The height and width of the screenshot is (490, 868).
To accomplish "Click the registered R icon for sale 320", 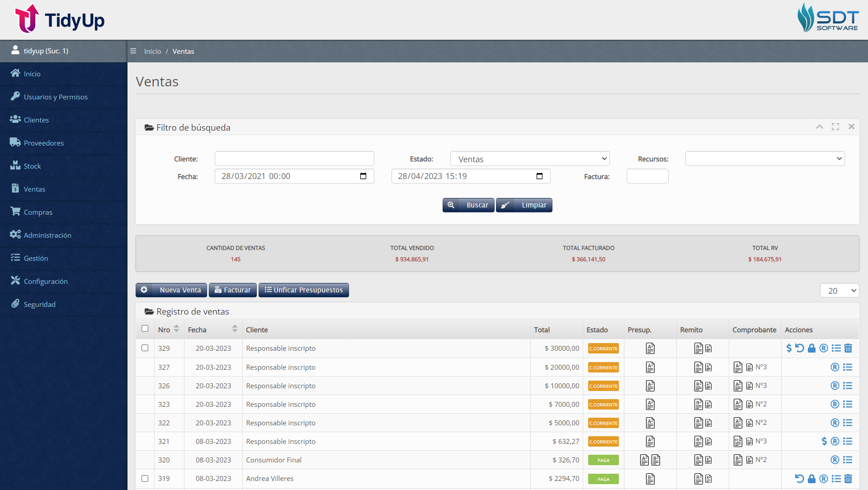I will click(x=835, y=460).
